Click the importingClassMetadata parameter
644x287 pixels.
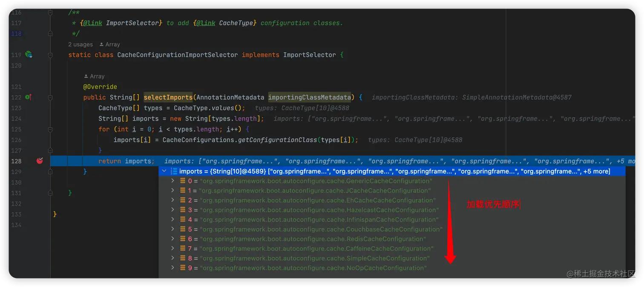pyautogui.click(x=309, y=98)
